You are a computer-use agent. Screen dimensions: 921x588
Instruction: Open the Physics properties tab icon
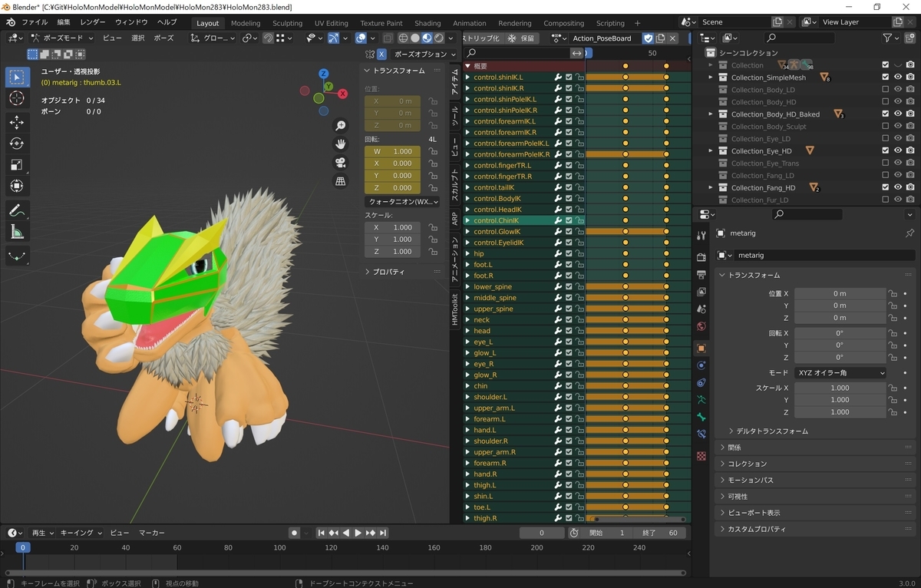coord(701,365)
